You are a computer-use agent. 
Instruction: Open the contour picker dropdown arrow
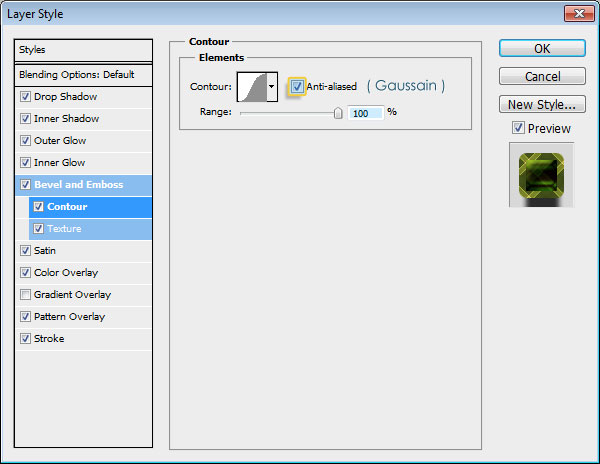pyautogui.click(x=272, y=87)
